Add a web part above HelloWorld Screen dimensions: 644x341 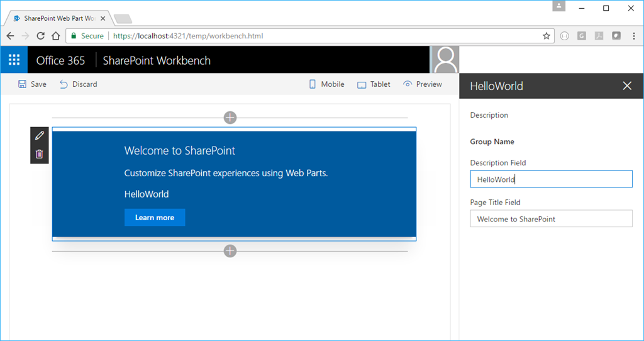tap(230, 118)
